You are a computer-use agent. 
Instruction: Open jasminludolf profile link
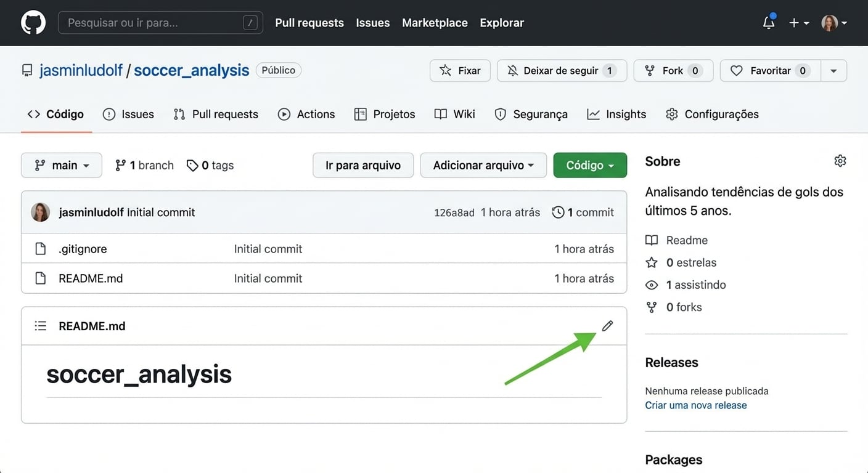tap(81, 70)
